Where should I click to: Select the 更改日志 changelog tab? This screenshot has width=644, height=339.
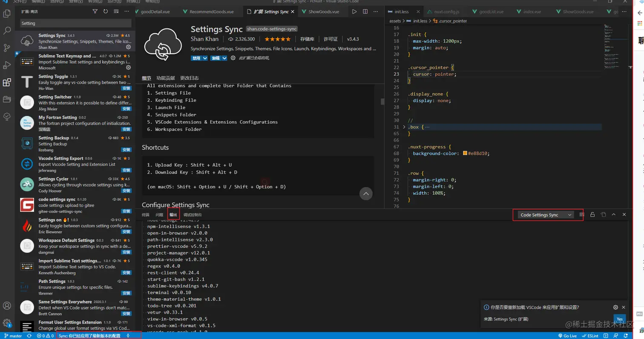pyautogui.click(x=189, y=78)
